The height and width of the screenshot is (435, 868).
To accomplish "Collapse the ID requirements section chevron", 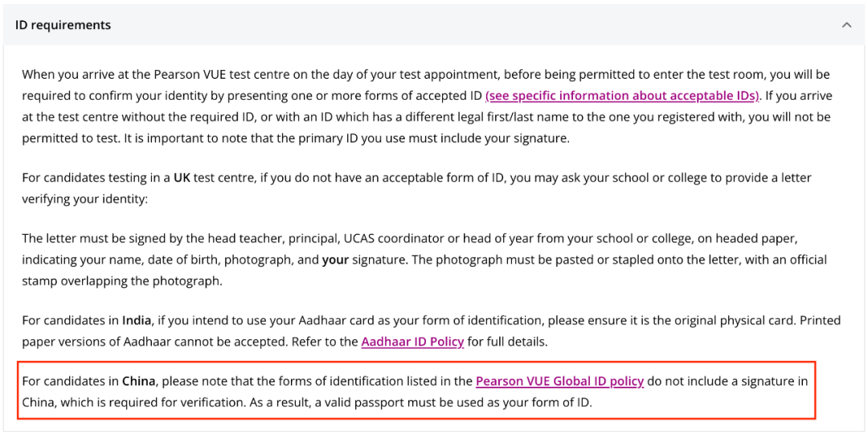I will pos(846,25).
